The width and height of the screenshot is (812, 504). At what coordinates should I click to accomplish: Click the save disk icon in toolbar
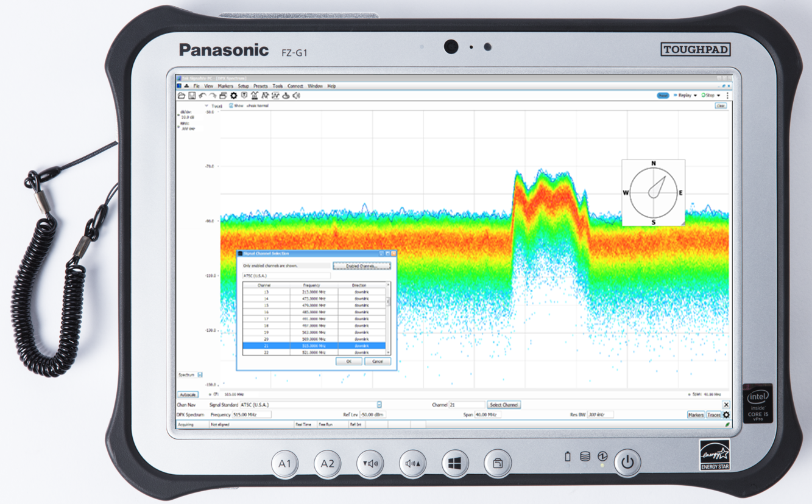(191, 96)
